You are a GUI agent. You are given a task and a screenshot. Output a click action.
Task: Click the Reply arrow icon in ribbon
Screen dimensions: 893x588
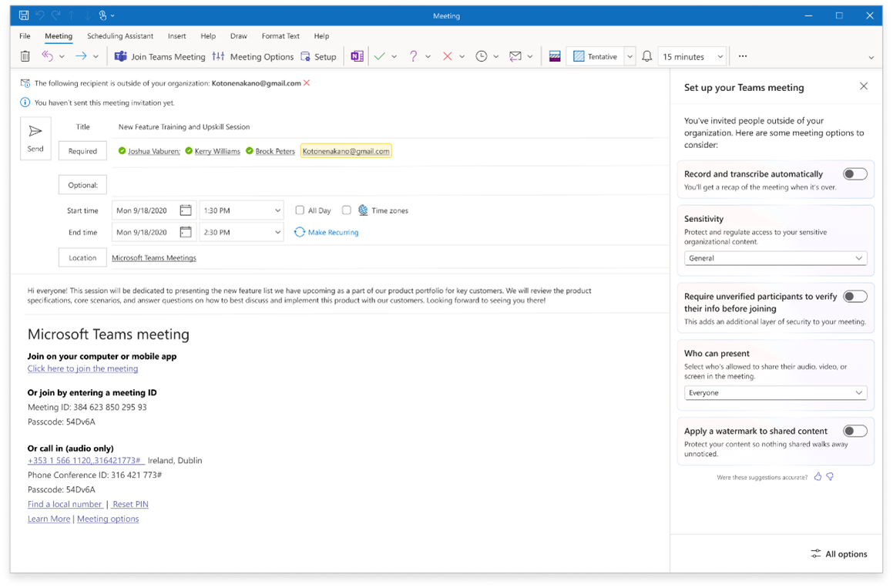click(47, 56)
